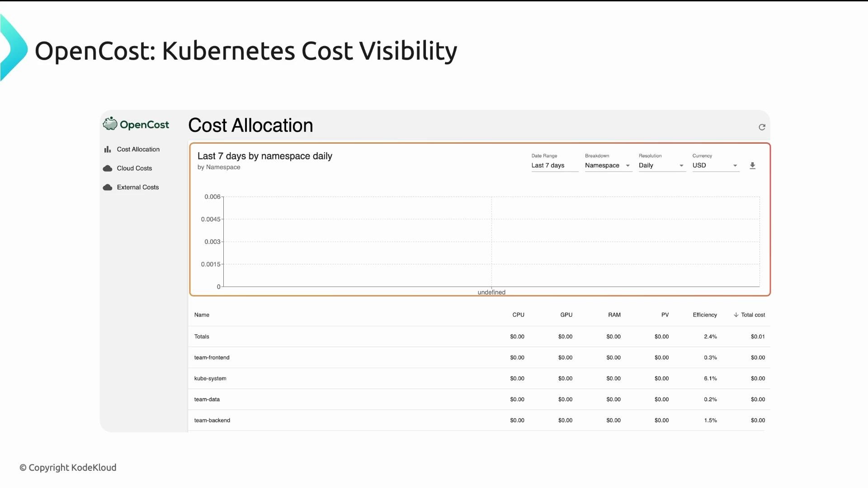This screenshot has width=868, height=488.
Task: Sort table by CPU column
Action: click(518, 315)
